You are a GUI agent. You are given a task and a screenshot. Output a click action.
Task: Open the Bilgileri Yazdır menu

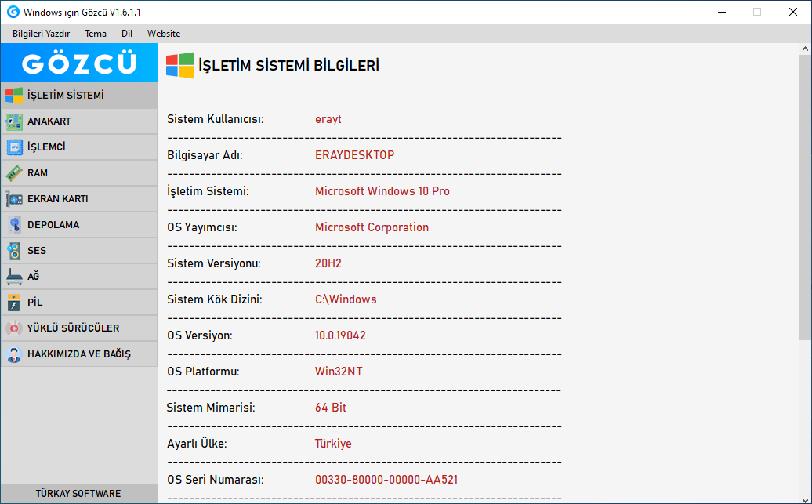[42, 34]
